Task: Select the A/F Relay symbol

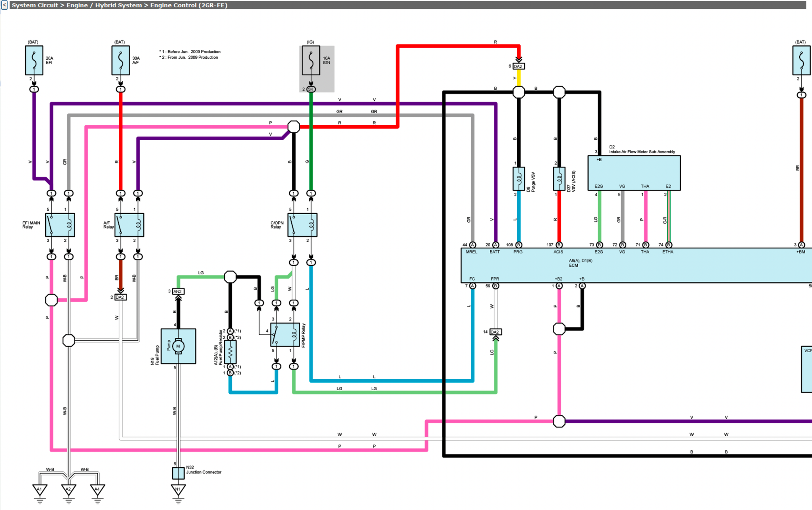Action: click(x=129, y=225)
